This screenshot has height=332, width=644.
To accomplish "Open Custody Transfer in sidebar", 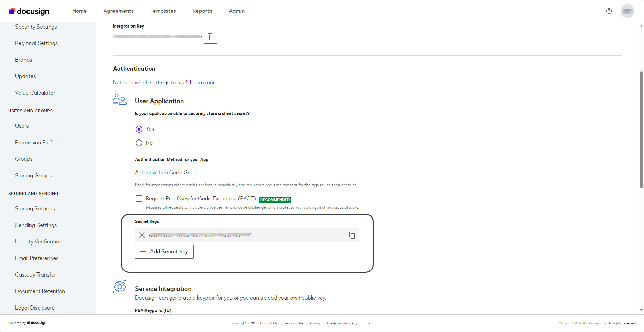I will click(35, 275).
